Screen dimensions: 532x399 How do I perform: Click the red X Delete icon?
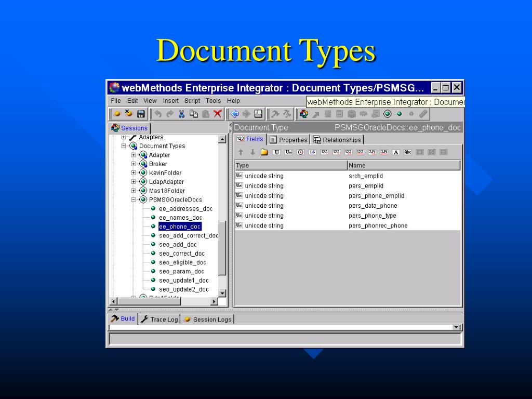click(x=218, y=114)
